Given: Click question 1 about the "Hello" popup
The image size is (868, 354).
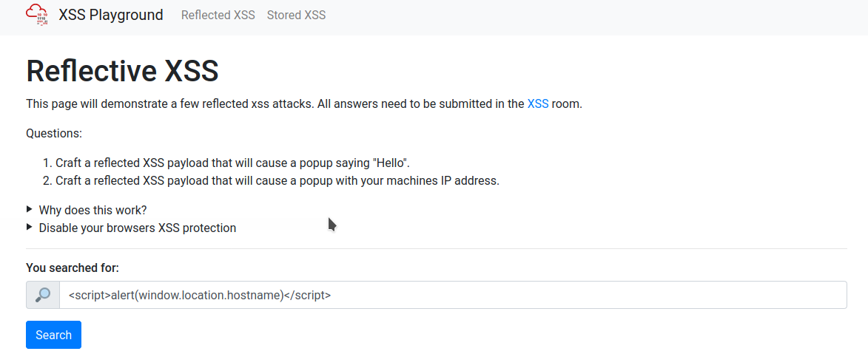Looking at the screenshot, I should [232, 163].
